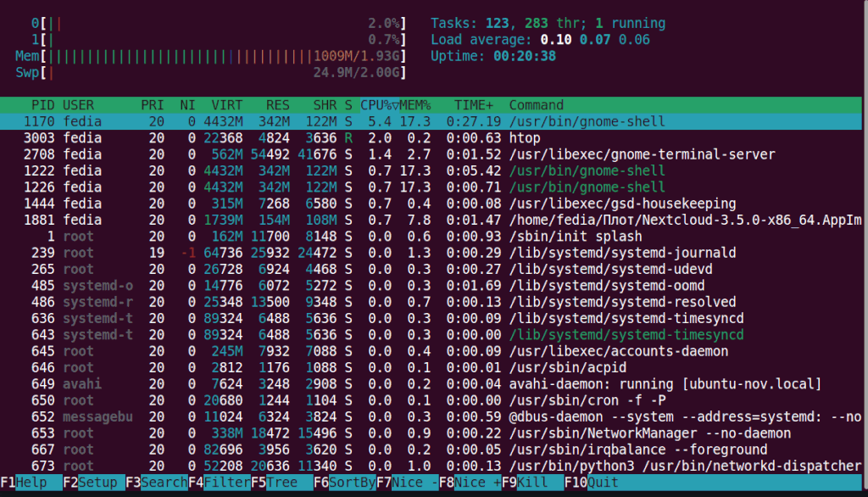The image size is (868, 497).
Task: Sort by the SHR column header
Action: [325, 105]
